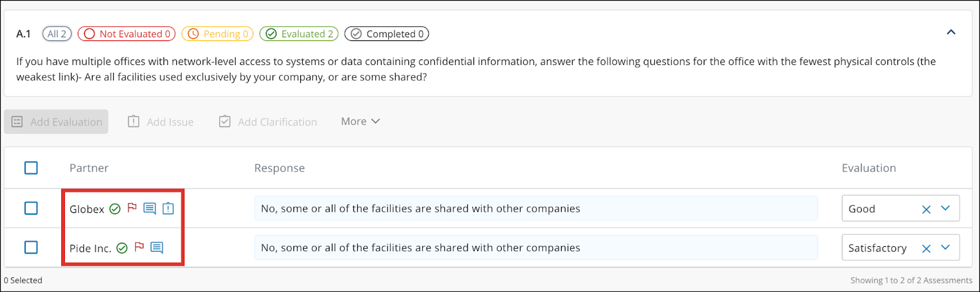The width and height of the screenshot is (980, 292).
Task: Tick the select-all checkbox in the Partner header
Action: 31,168
